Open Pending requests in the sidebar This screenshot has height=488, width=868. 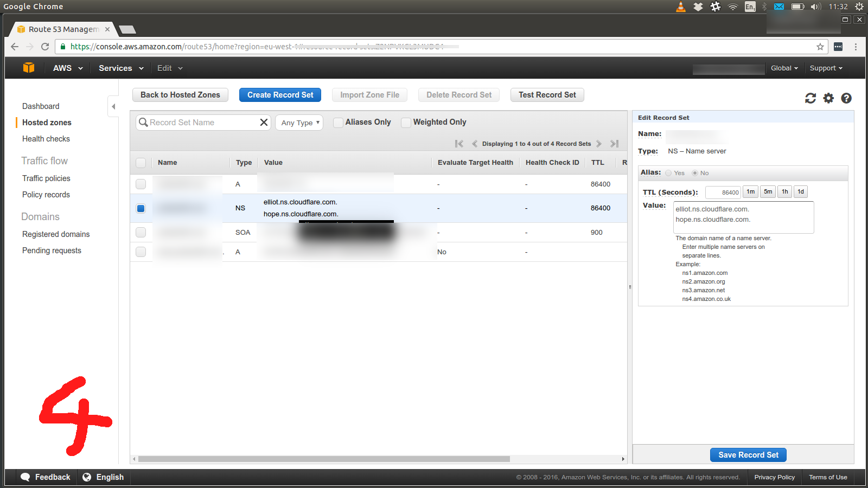pos(52,251)
